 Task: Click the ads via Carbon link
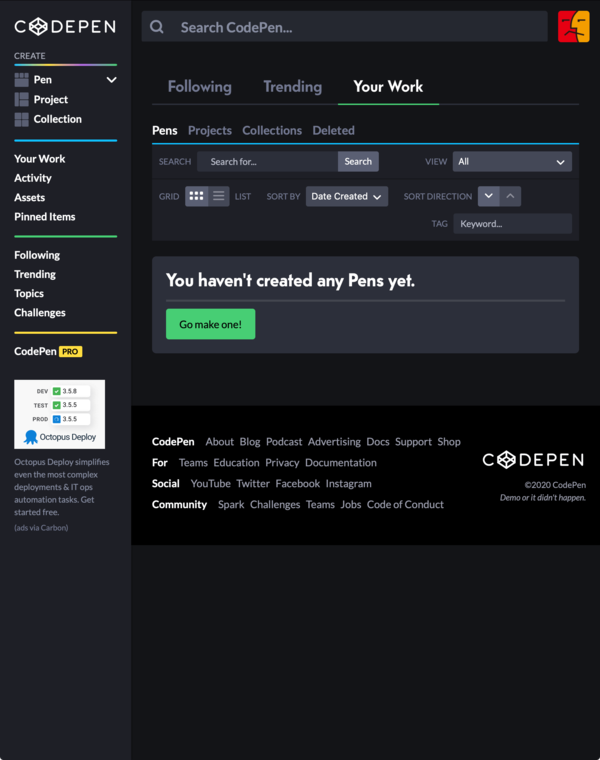41,528
